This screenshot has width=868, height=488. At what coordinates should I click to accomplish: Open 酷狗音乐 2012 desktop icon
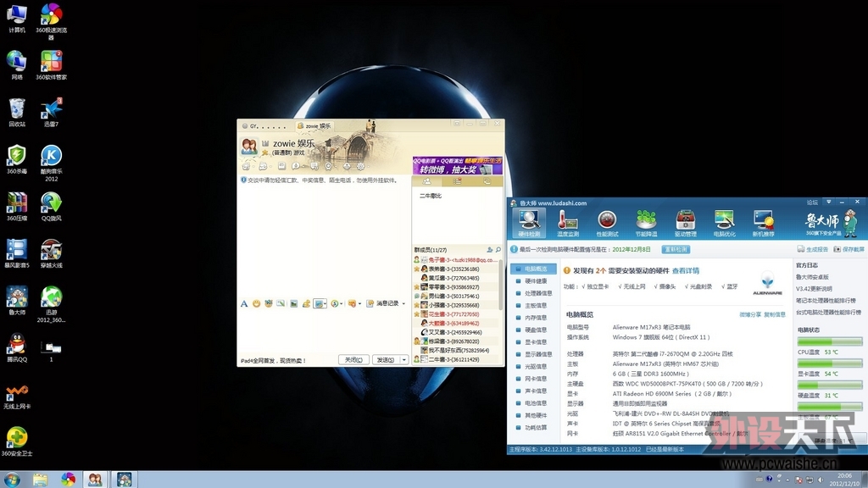click(51, 163)
